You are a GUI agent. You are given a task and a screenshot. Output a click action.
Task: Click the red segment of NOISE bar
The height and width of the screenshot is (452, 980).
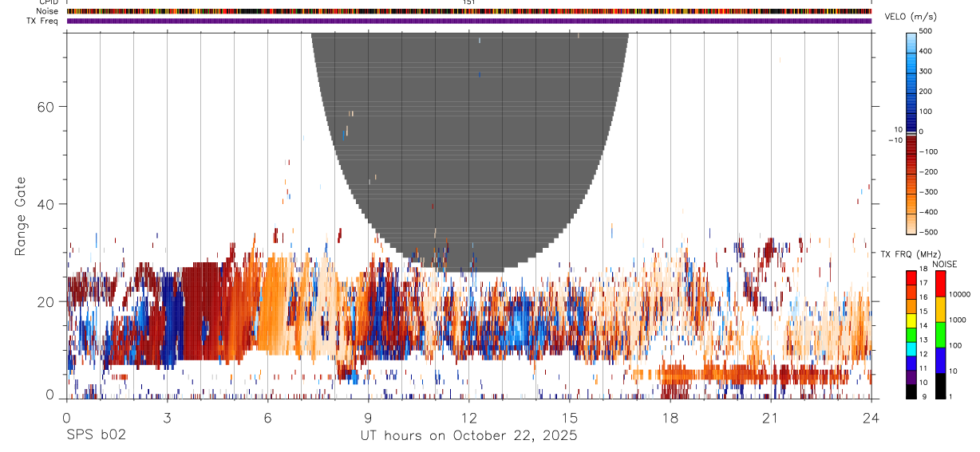(941, 284)
